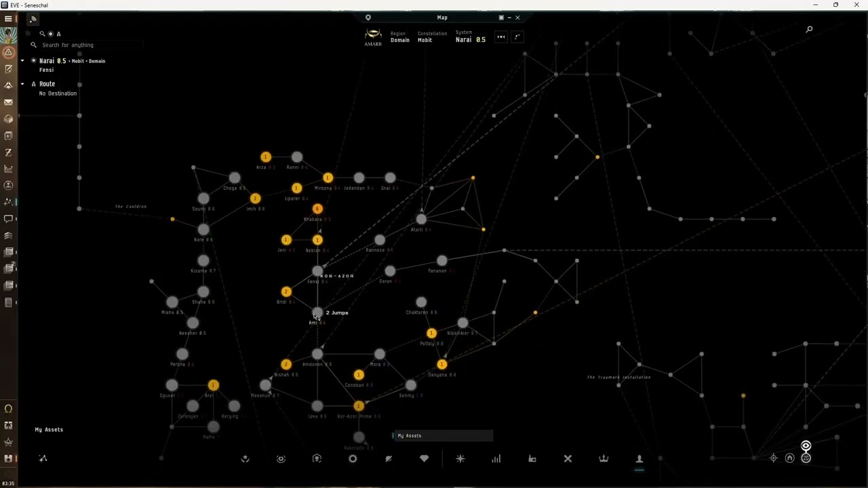Select the person 'My Assets' map filter
The image size is (868, 488).
point(639,459)
